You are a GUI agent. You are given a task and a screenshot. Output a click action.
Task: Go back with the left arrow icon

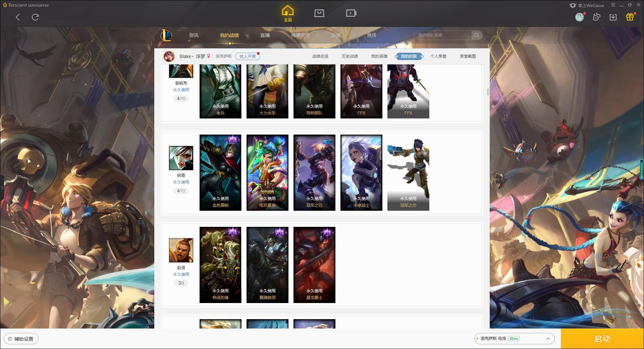[x=18, y=17]
